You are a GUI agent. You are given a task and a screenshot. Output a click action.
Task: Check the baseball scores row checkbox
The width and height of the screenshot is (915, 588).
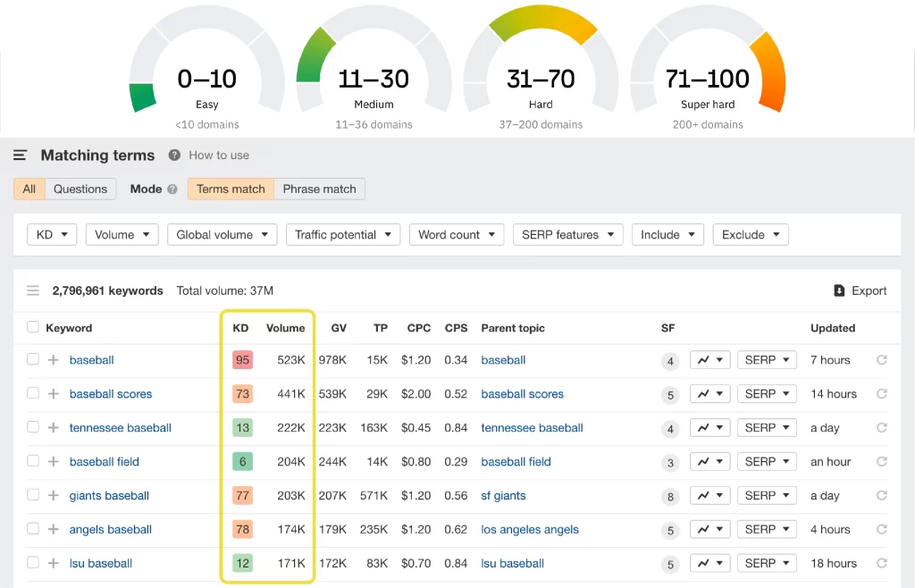pyautogui.click(x=33, y=393)
